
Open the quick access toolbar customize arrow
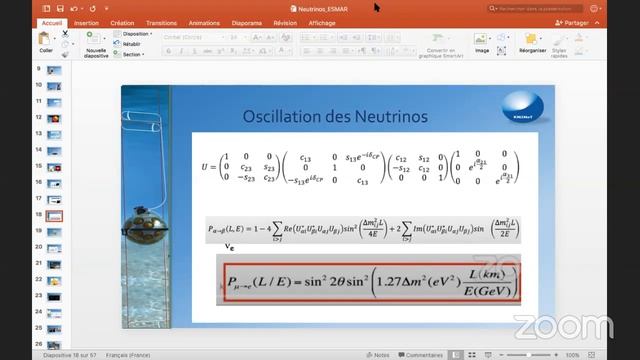click(107, 9)
